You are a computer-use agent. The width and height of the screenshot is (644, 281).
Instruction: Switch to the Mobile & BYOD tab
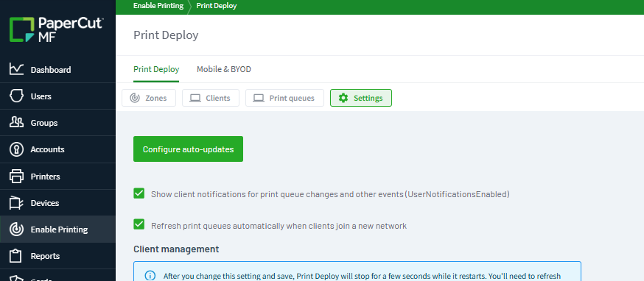(224, 69)
